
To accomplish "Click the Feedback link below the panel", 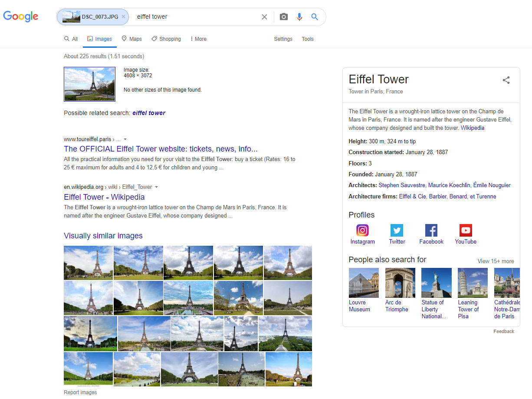I will pos(504,331).
